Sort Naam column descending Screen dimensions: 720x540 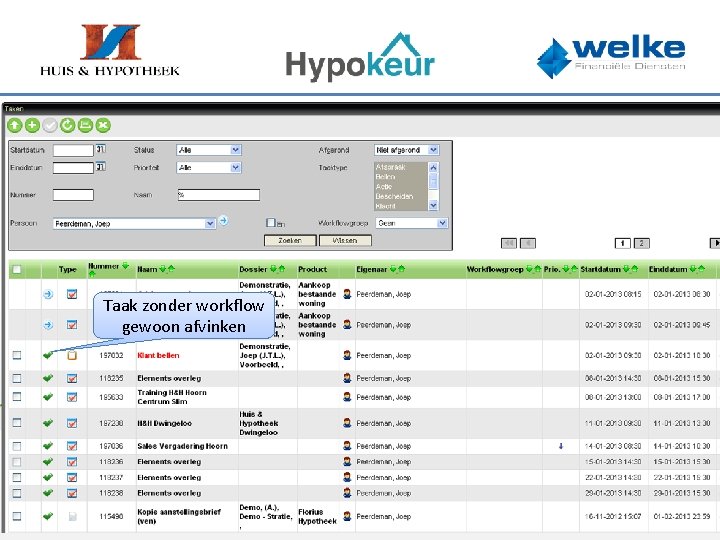pyautogui.click(x=162, y=269)
